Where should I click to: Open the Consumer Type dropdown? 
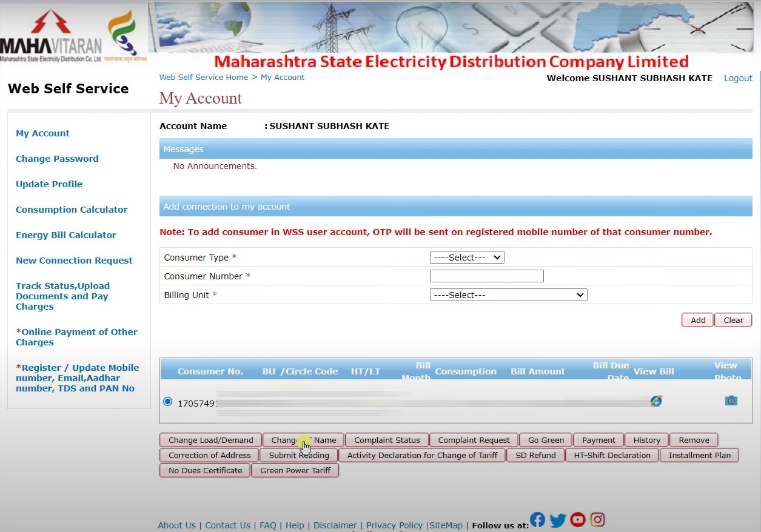pos(466,257)
